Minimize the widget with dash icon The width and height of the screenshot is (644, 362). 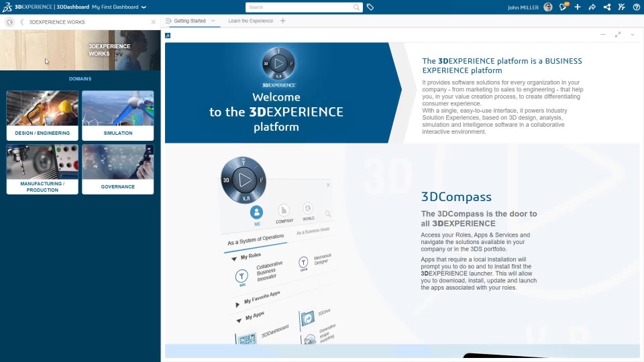(x=603, y=35)
